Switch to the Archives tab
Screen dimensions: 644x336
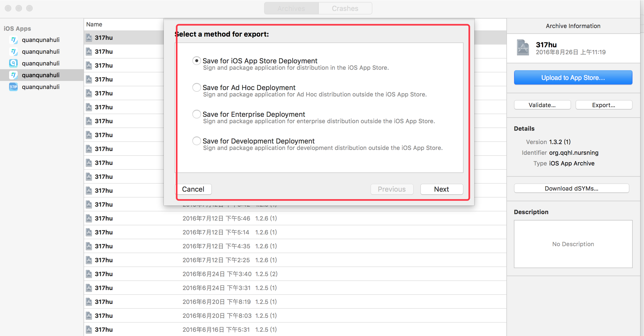coord(291,8)
